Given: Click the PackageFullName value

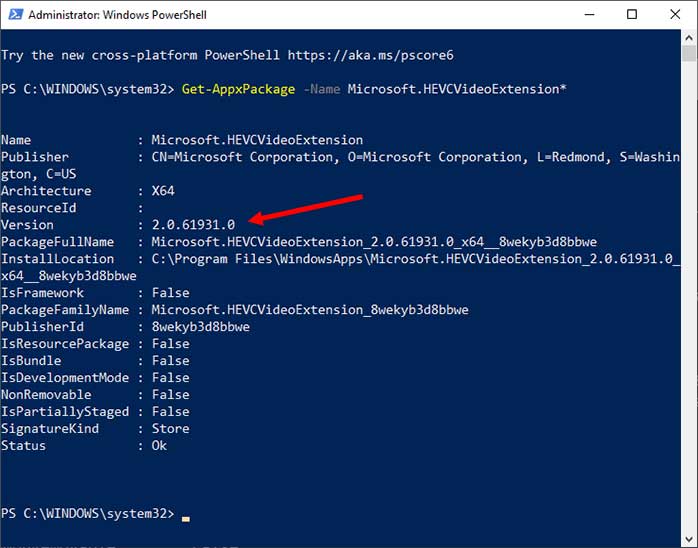Looking at the screenshot, I should (374, 242).
